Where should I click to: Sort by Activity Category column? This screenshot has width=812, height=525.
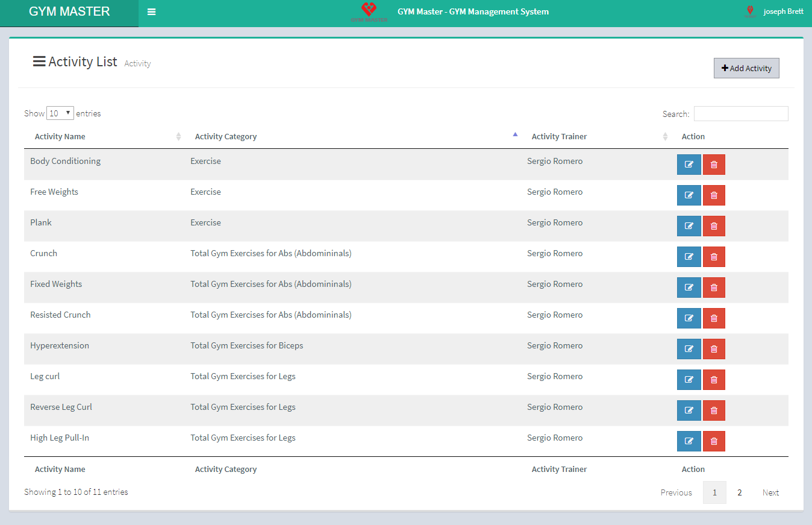click(x=226, y=137)
